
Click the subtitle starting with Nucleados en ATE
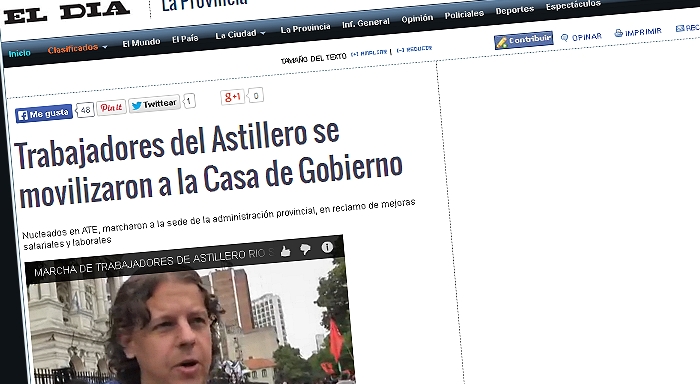(x=219, y=225)
